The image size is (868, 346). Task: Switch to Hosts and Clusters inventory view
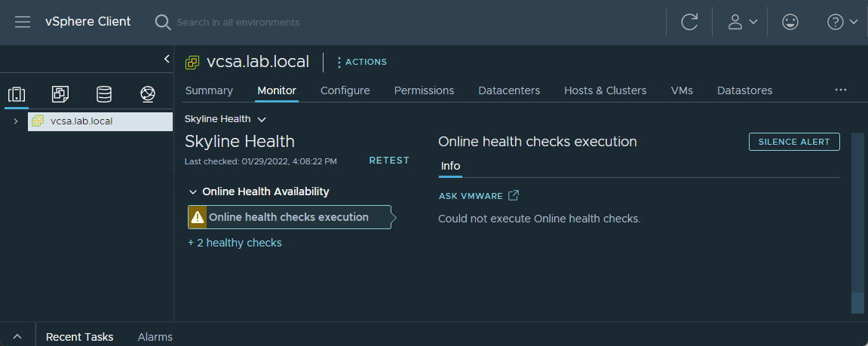pyautogui.click(x=17, y=95)
